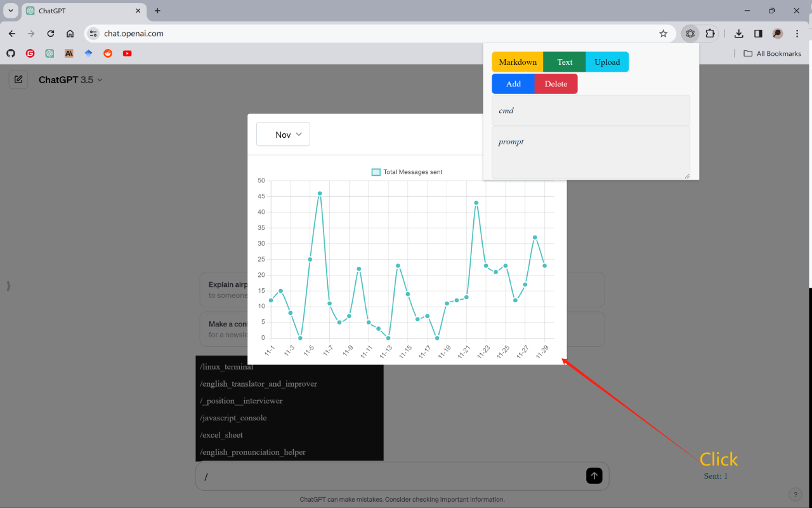Toggle the browser side panel icon

758,34
